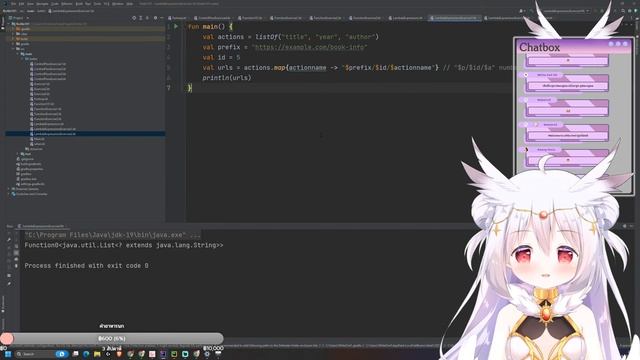Collapse the main folder
Screen dimensions: 640x360
(18, 54)
